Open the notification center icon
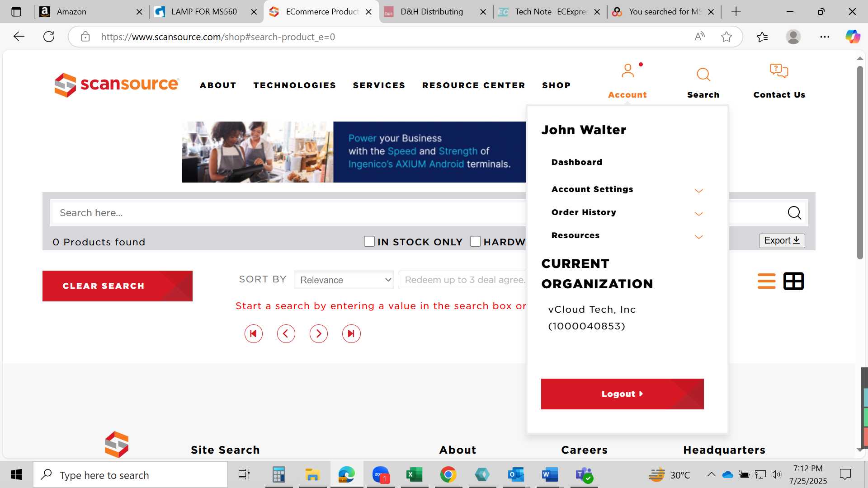This screenshot has height=488, width=868. click(x=845, y=474)
